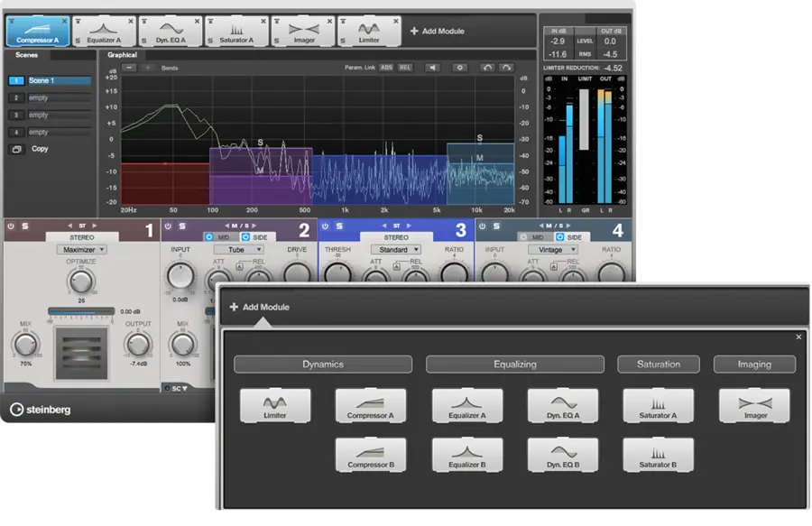This screenshot has width=812, height=526.
Task: Open the Graphical tab
Action: coord(122,55)
